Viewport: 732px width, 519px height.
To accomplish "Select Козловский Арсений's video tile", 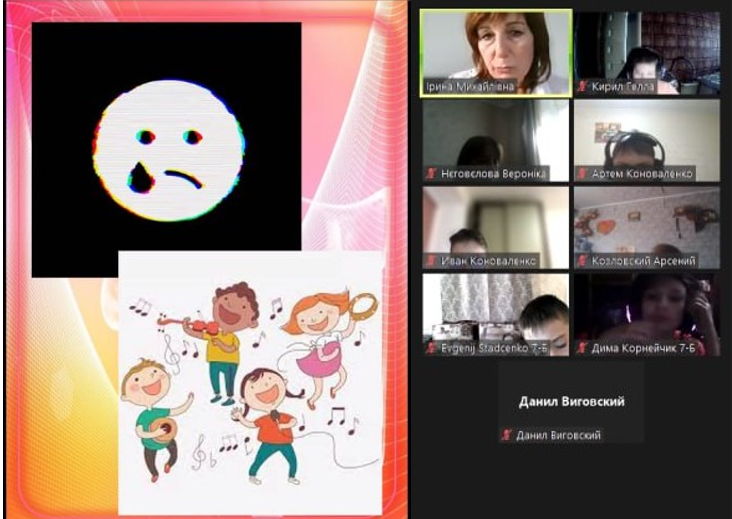I will point(647,227).
